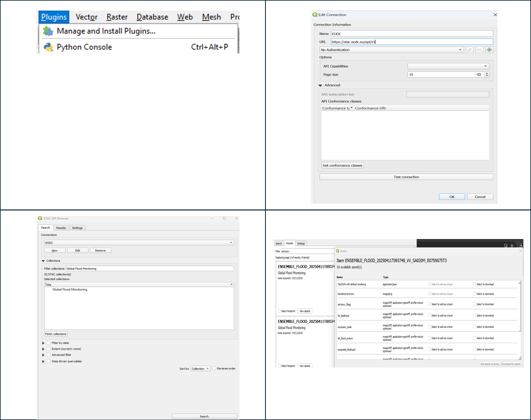The image size is (531, 420).
Task: Click the URL input field
Action: [x=412, y=42]
